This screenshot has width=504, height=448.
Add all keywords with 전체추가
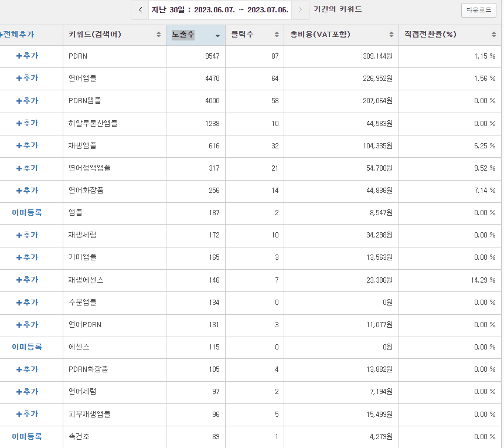click(x=17, y=35)
